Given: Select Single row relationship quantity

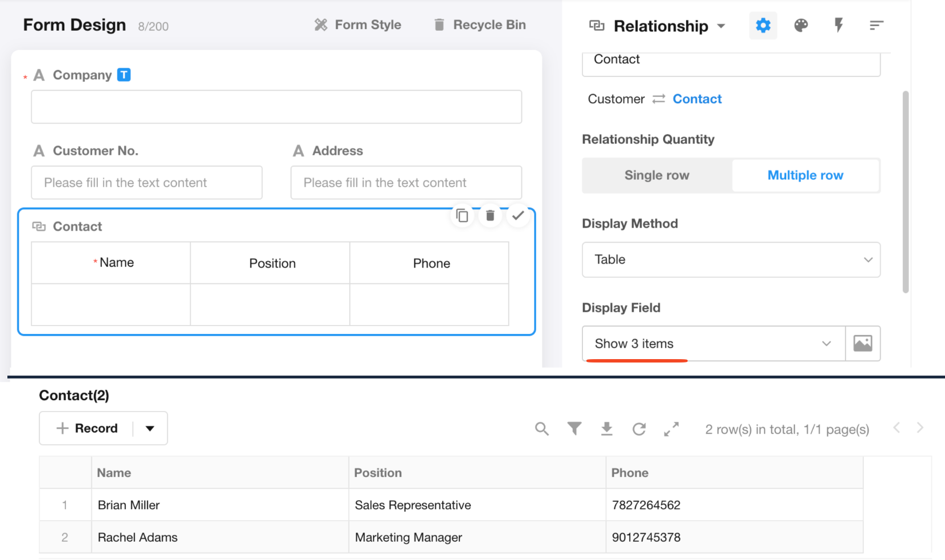Looking at the screenshot, I should coord(657,175).
